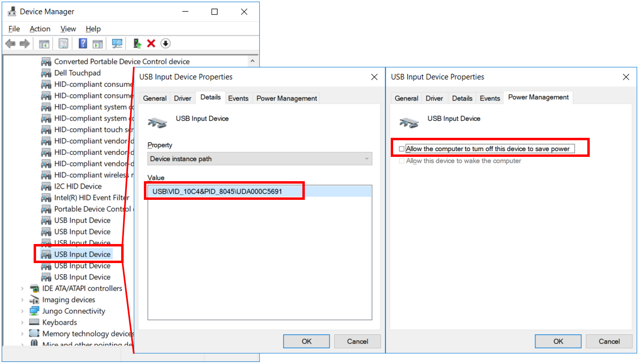This screenshot has height=364, width=640.
Task: Open Details tab in Power Management dialog
Action: click(x=462, y=98)
